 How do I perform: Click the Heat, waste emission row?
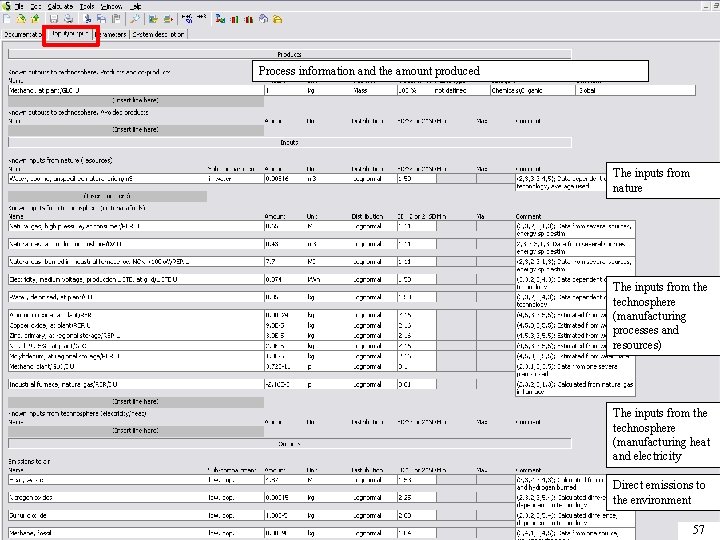pos(107,480)
